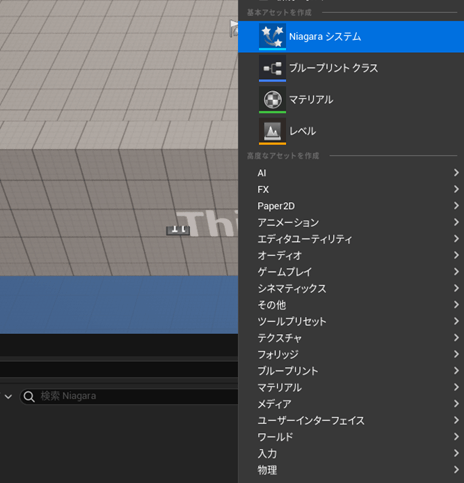The width and height of the screenshot is (464, 483).
Task: Open the アニメーション submenu
Action: (x=351, y=222)
